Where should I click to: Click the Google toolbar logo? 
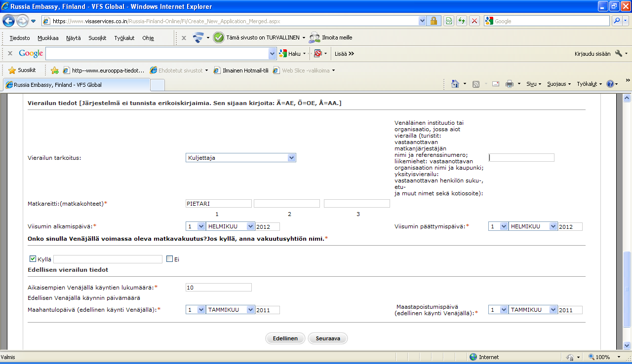[31, 53]
